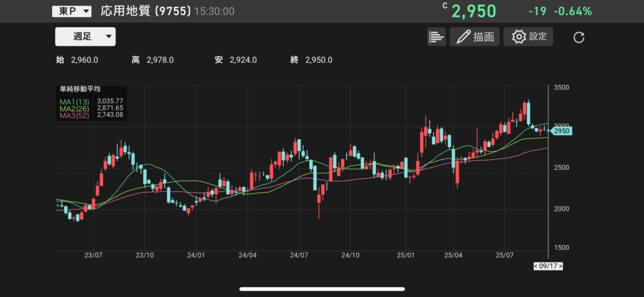Open the 設定 gear settings
Screen dimensions: 644x297
529,36
